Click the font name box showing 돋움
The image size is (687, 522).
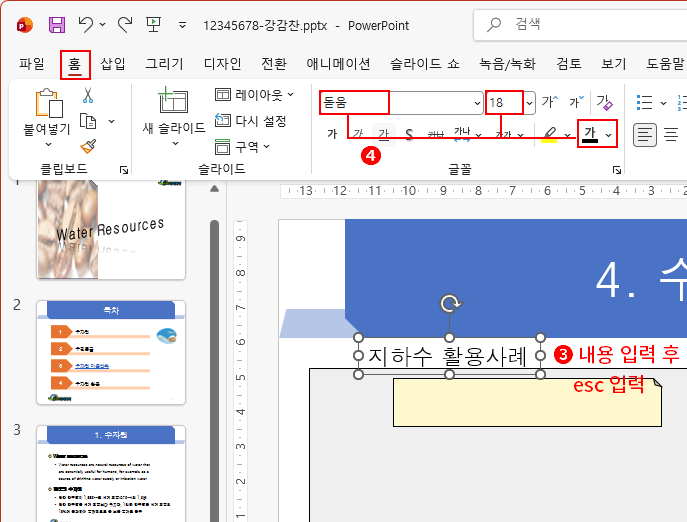[x=396, y=103]
